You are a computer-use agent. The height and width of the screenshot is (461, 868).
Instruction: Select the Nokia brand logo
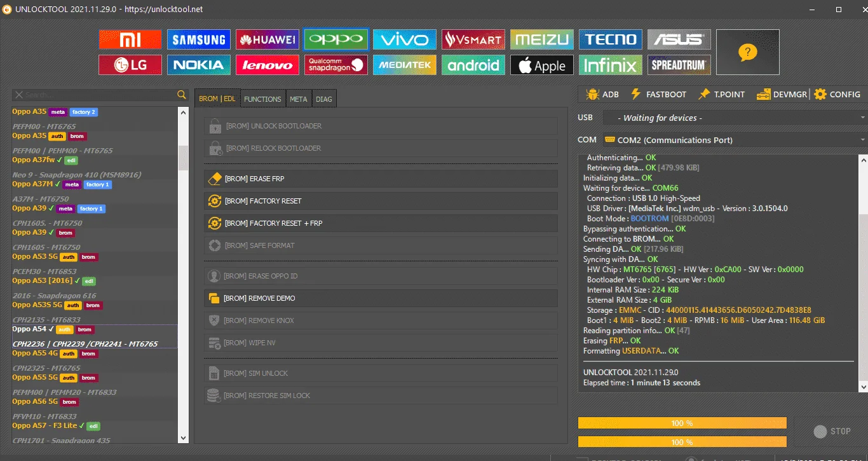tap(199, 65)
